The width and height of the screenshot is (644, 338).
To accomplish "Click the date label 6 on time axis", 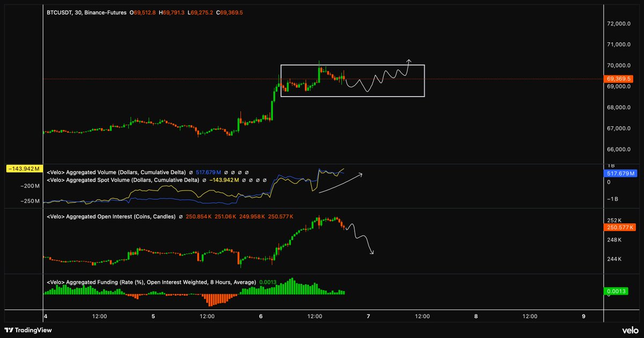I will tap(261, 316).
